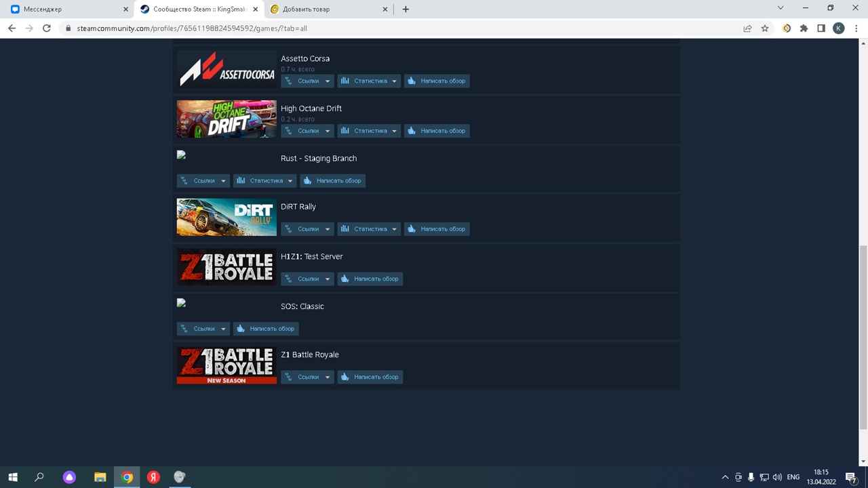
Task: Open Статистика dropdown for High Octane Drift
Action: [x=369, y=131]
